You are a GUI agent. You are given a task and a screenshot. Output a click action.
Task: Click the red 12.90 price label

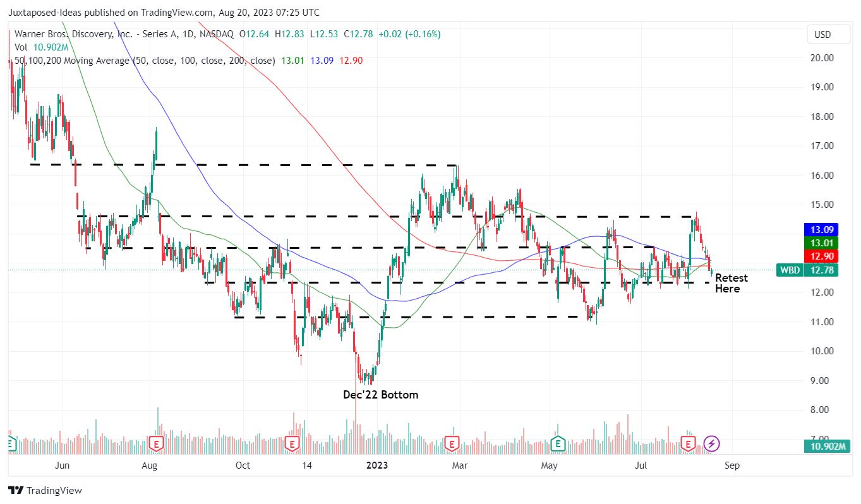click(x=822, y=255)
